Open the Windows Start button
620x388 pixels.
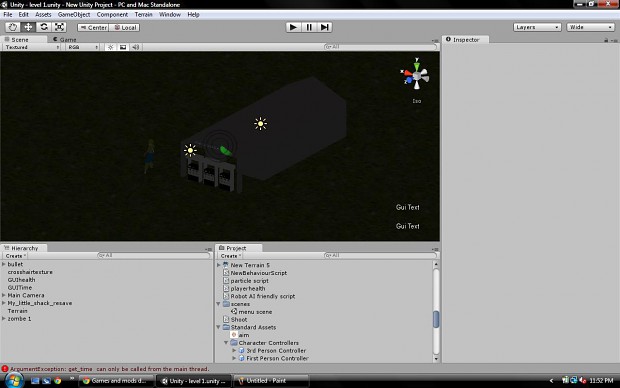click(x=14, y=380)
